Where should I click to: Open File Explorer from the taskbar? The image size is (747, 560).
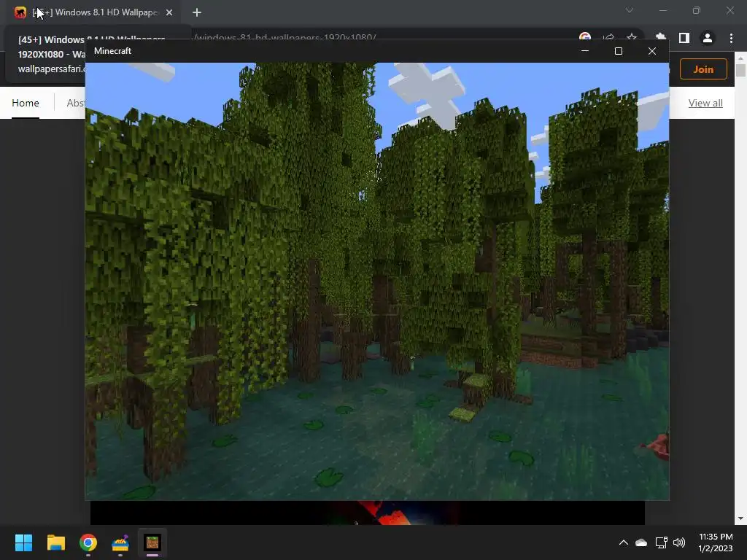coord(55,542)
